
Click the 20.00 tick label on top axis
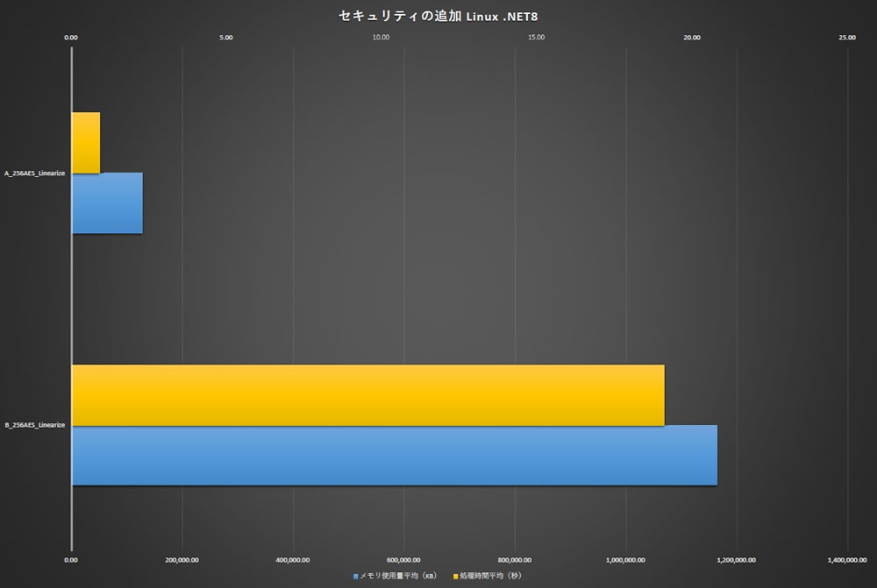pos(692,38)
